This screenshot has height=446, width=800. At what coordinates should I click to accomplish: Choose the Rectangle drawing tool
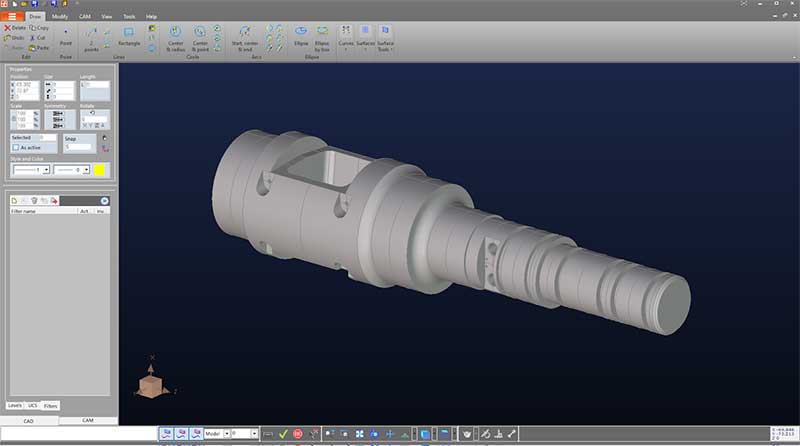[129, 36]
